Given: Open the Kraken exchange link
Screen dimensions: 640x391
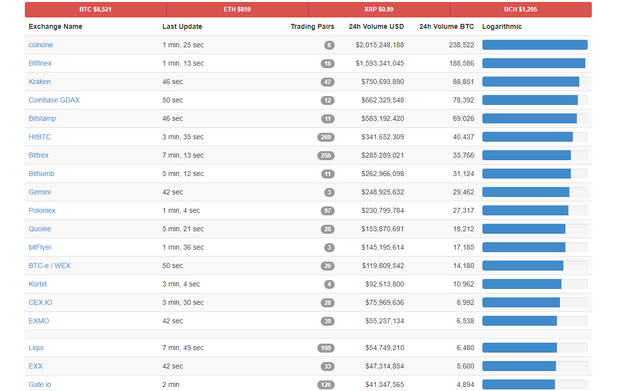Looking at the screenshot, I should pyautogui.click(x=40, y=82).
